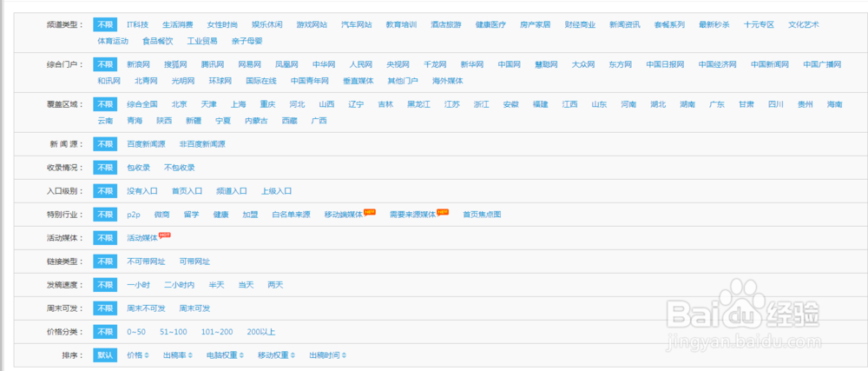This screenshot has height=371, width=868.
Task: Choose 周末不可发 weekend option
Action: [146, 308]
